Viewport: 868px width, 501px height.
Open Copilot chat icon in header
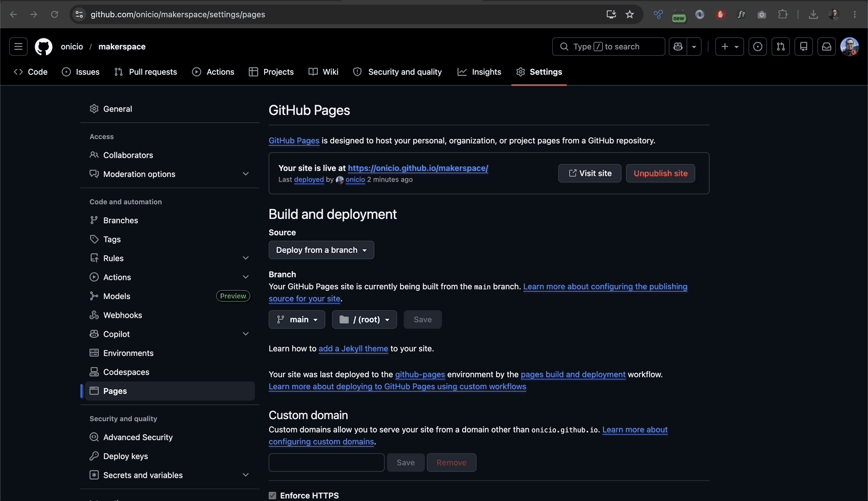pyautogui.click(x=678, y=47)
